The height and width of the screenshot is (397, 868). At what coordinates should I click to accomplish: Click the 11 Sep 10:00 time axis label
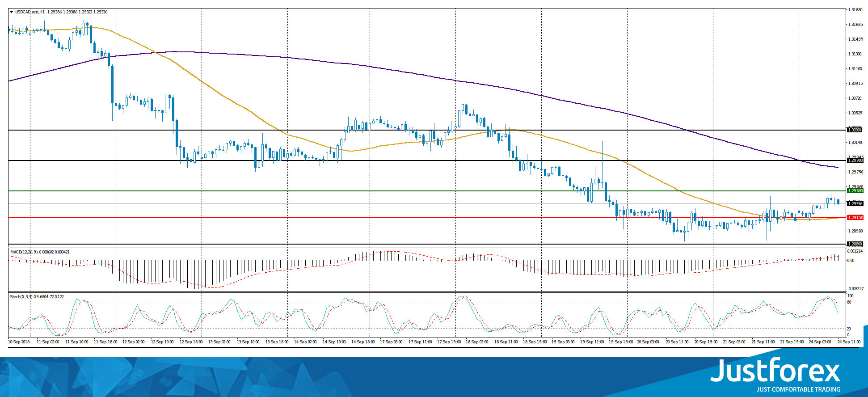click(x=77, y=342)
